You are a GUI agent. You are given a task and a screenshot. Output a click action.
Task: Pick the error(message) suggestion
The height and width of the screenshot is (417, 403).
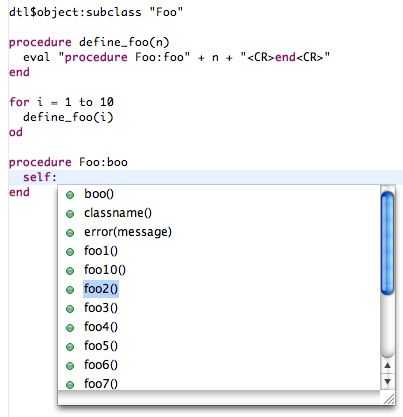[x=128, y=232]
